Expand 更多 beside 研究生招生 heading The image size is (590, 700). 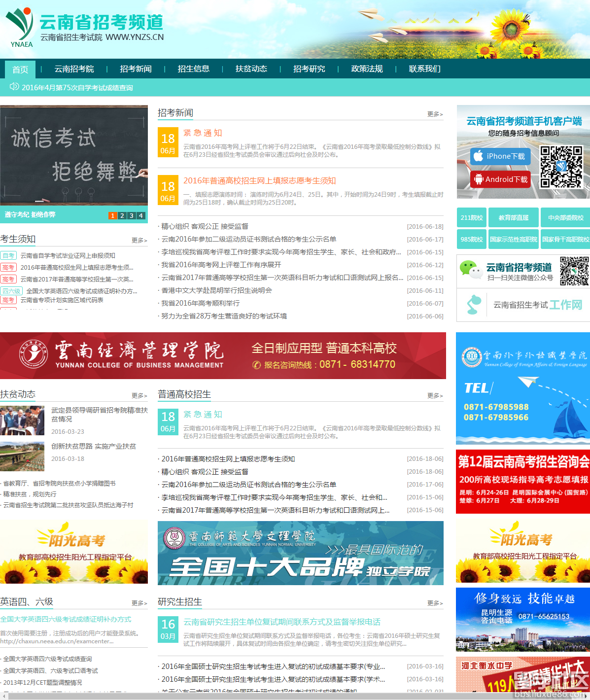[435, 603]
